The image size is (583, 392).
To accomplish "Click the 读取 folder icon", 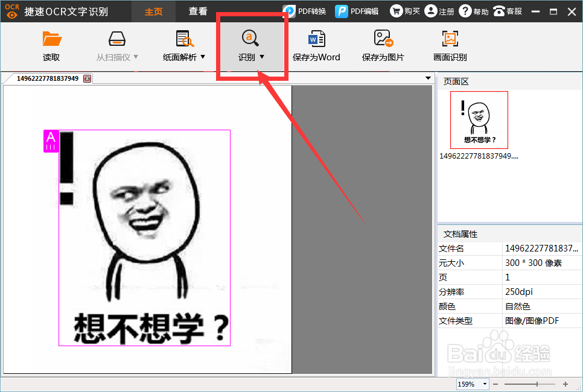I will click(52, 39).
